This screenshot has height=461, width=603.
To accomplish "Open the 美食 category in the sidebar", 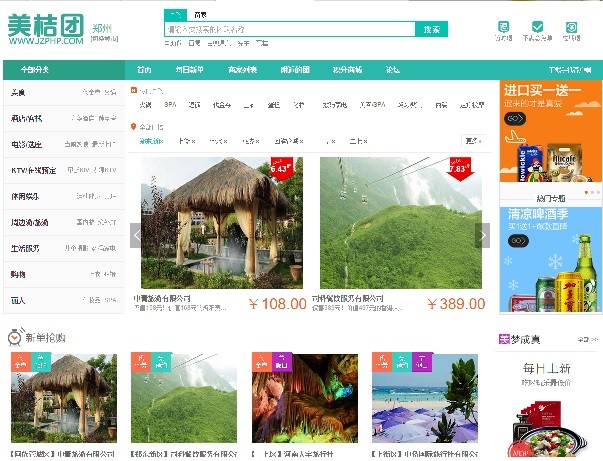I will point(18,92).
